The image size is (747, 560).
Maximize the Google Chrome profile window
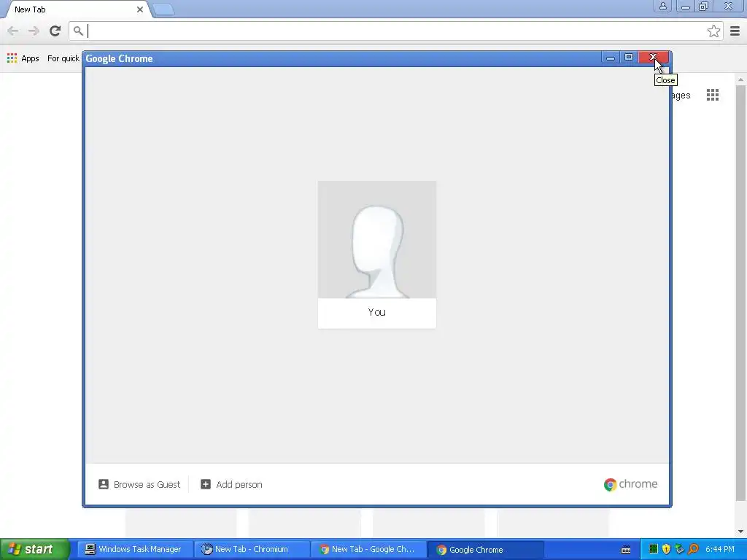coord(629,57)
